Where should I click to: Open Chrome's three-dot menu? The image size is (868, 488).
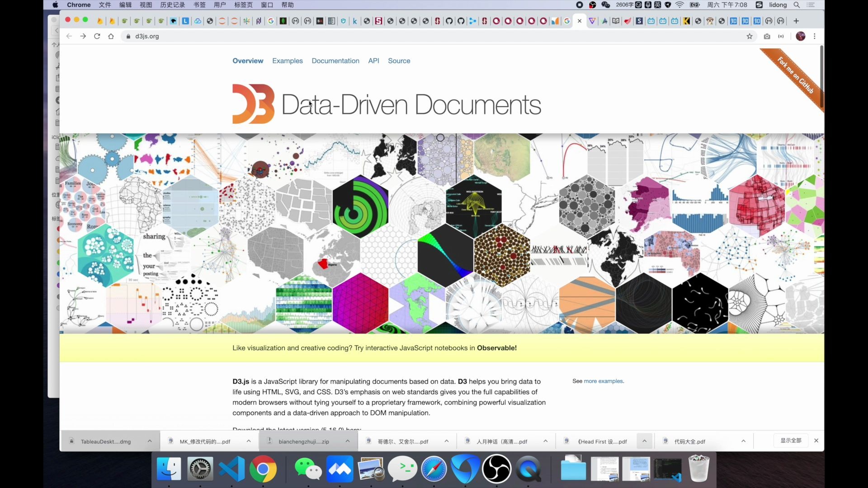coord(815,36)
